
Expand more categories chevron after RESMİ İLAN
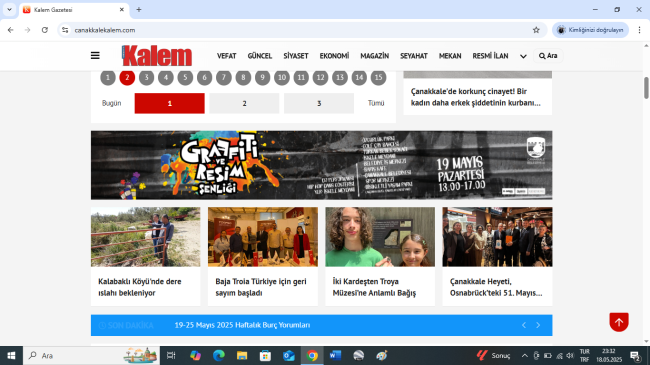(x=523, y=56)
